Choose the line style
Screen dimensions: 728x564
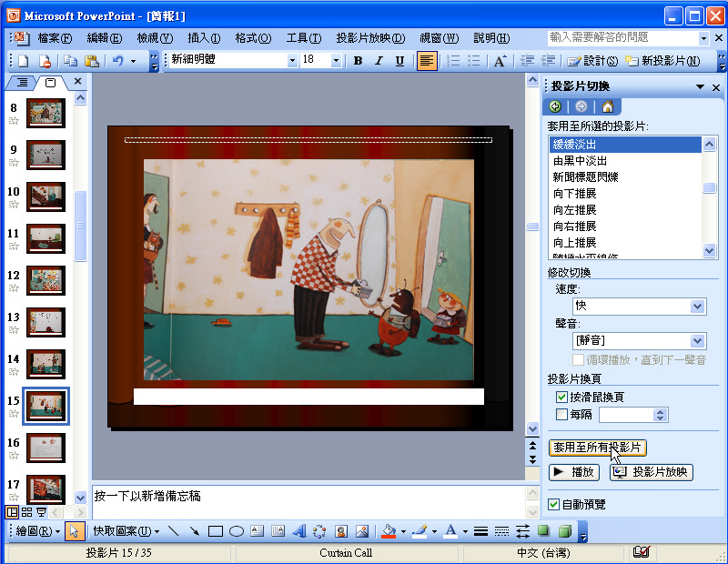pyautogui.click(x=480, y=531)
